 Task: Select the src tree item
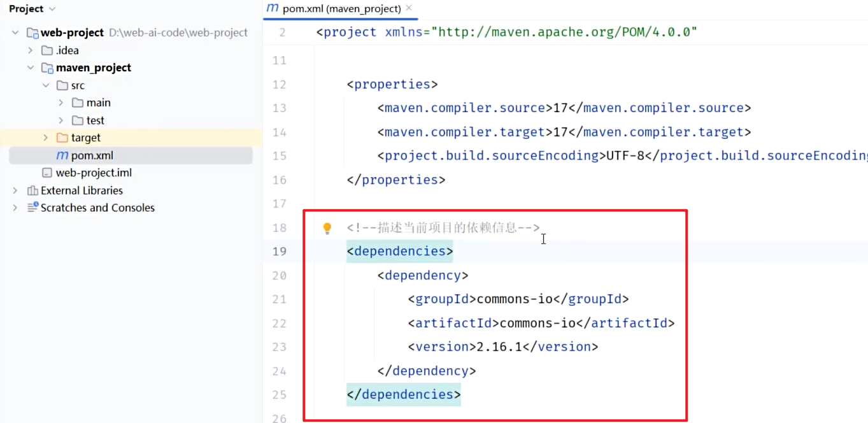point(78,85)
